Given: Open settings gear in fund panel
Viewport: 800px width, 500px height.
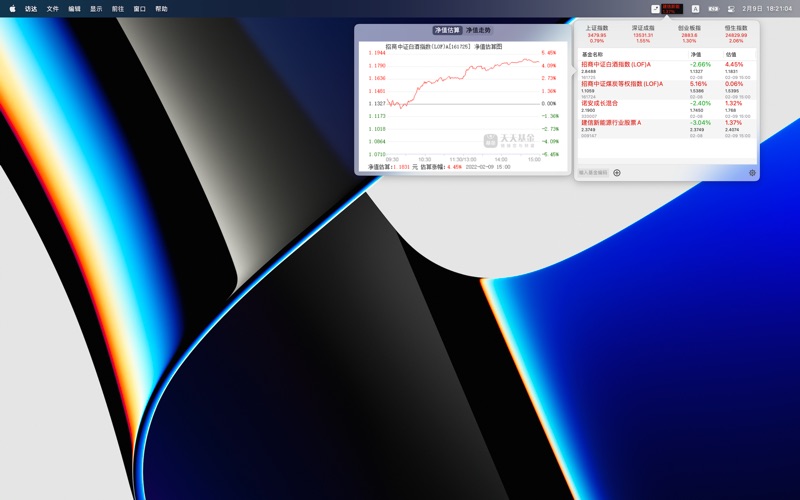Looking at the screenshot, I should [752, 172].
